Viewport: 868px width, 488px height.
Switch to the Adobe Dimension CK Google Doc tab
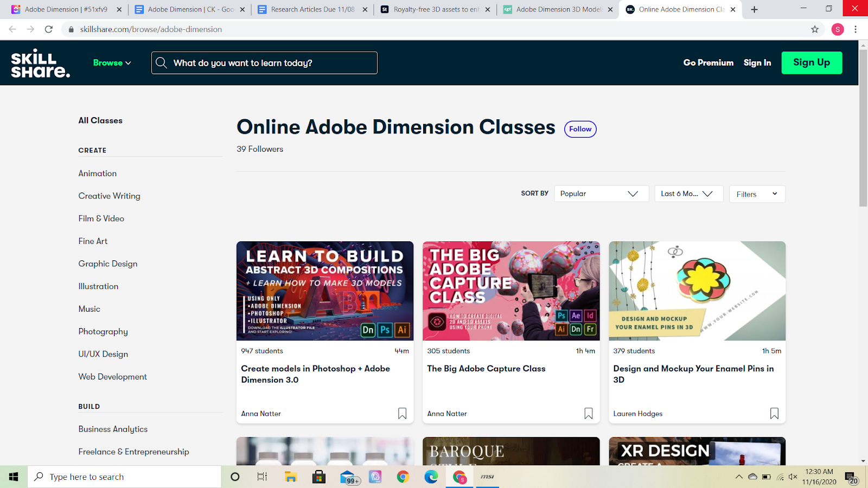point(189,9)
